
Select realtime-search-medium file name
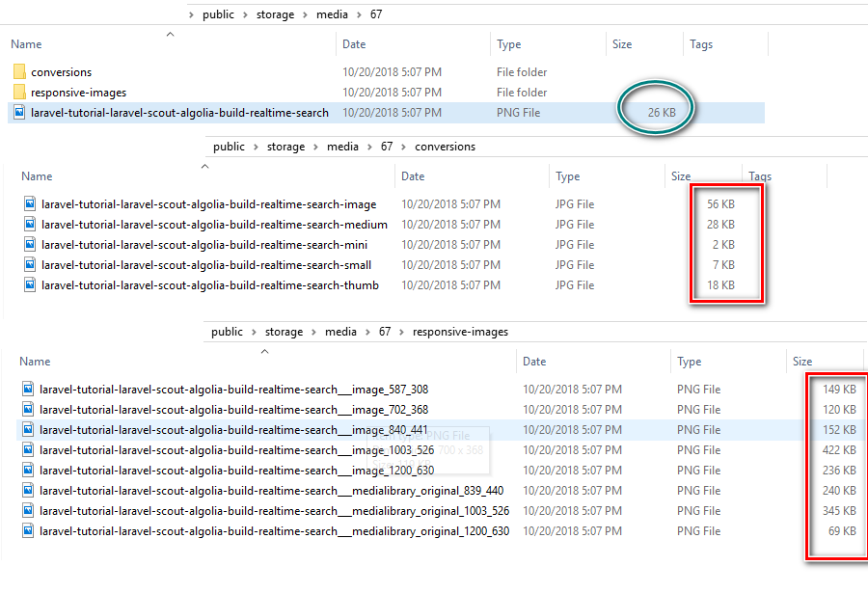click(x=214, y=225)
